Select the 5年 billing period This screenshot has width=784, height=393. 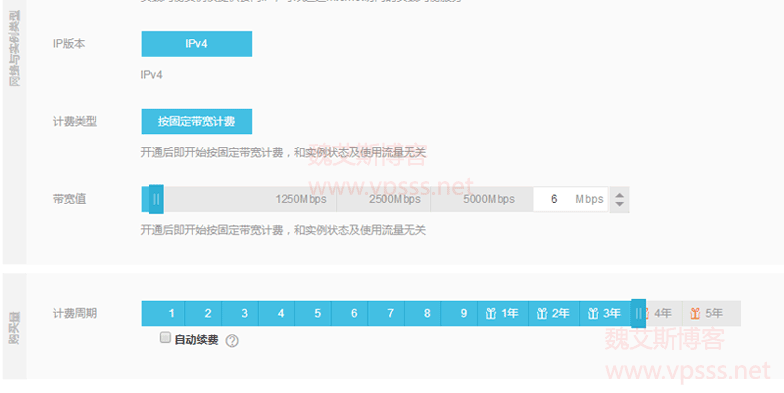point(712,314)
